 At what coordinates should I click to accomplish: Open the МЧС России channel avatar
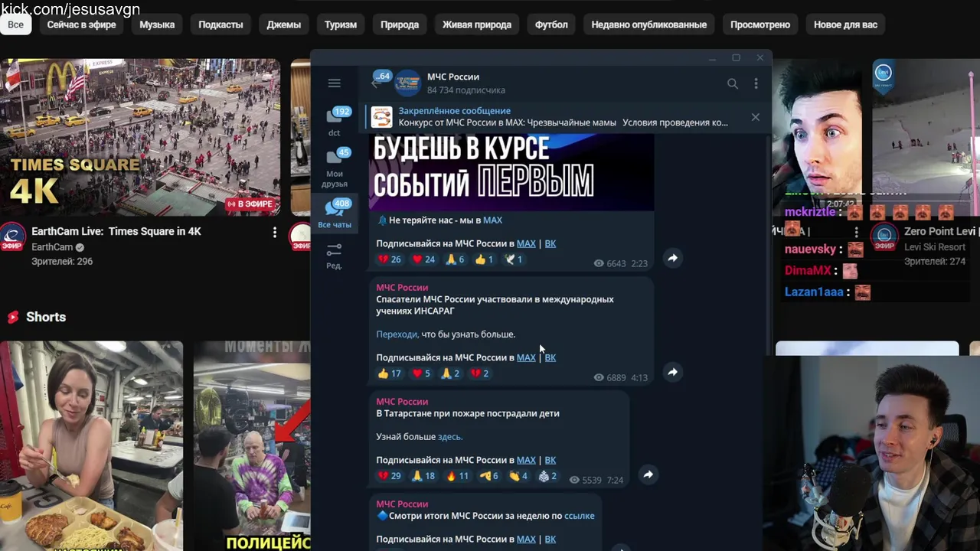click(x=407, y=83)
